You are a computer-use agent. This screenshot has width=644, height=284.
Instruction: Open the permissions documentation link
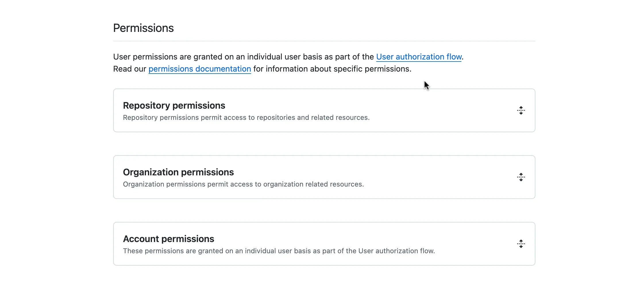(x=200, y=69)
